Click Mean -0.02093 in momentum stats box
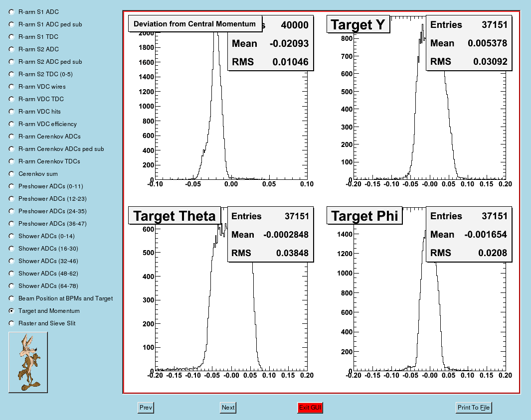 tap(270, 44)
